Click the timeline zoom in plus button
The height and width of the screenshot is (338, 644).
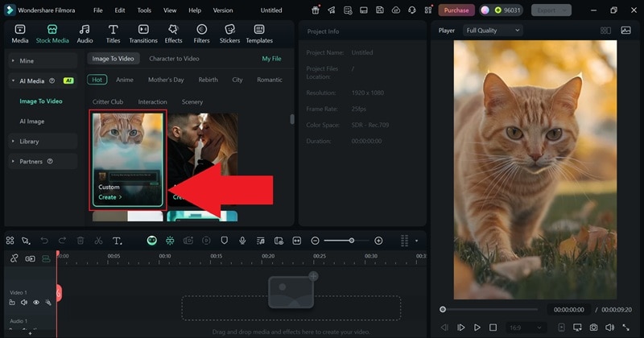(378, 241)
